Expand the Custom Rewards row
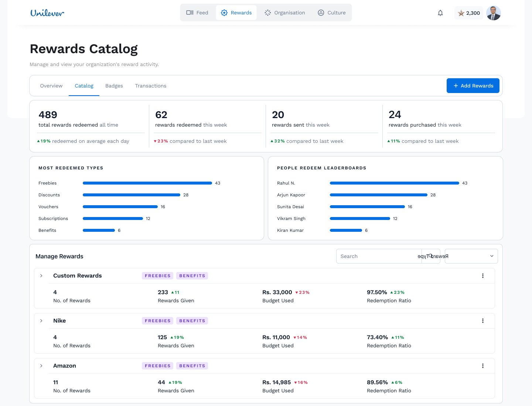 tap(41, 276)
